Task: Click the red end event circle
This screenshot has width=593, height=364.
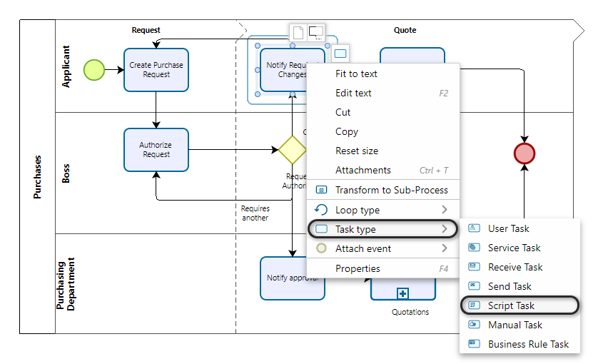Action: coord(524,153)
